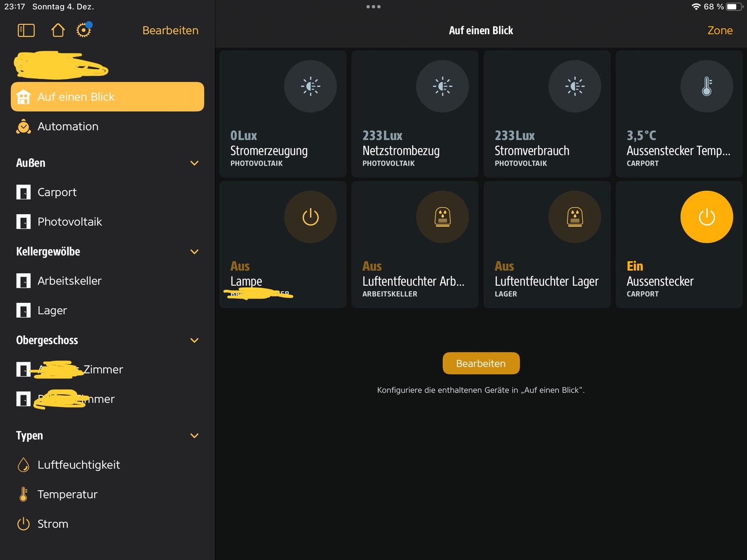Screen dimensions: 747x560
Task: Select Auf einen Blick sidebar item
Action: pos(107,97)
